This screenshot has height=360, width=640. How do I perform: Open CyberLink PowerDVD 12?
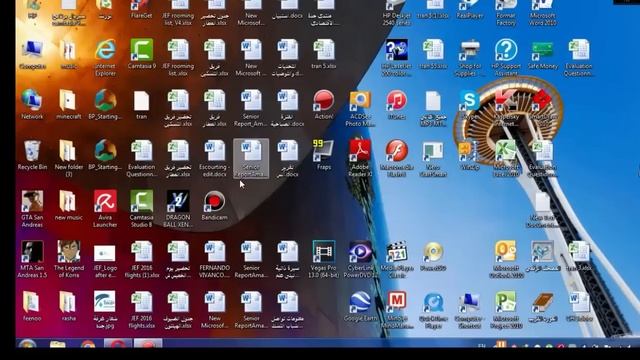[x=360, y=260]
